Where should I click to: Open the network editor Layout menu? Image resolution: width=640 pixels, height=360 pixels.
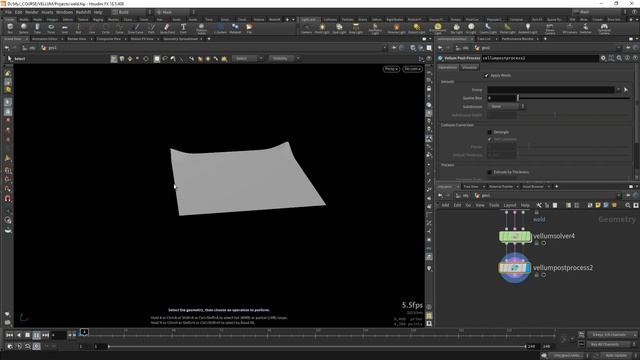pyautogui.click(x=509, y=205)
